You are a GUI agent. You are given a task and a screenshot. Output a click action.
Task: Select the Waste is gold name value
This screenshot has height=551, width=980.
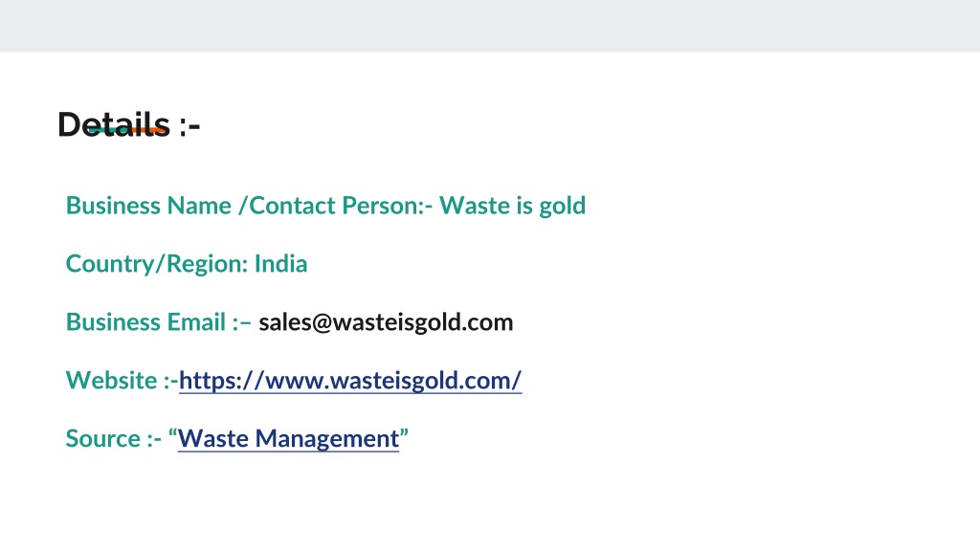pyautogui.click(x=512, y=207)
